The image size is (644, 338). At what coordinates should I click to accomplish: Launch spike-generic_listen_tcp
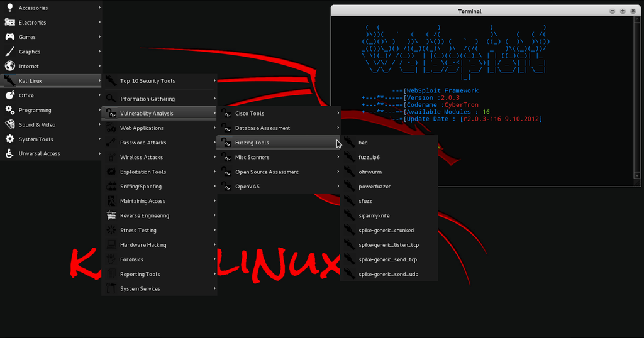[389, 244]
